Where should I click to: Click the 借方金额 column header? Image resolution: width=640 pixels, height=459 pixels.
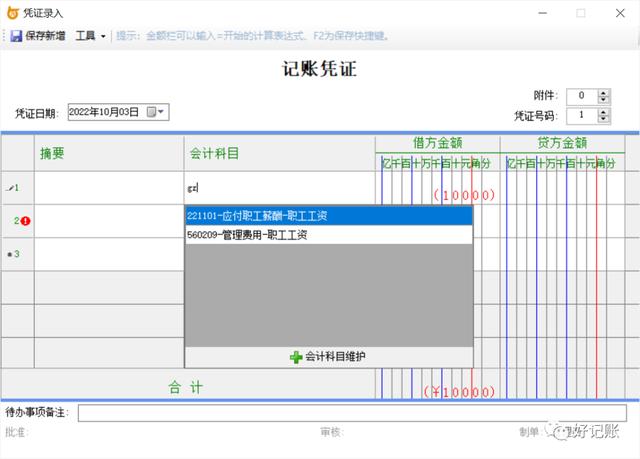[x=438, y=143]
